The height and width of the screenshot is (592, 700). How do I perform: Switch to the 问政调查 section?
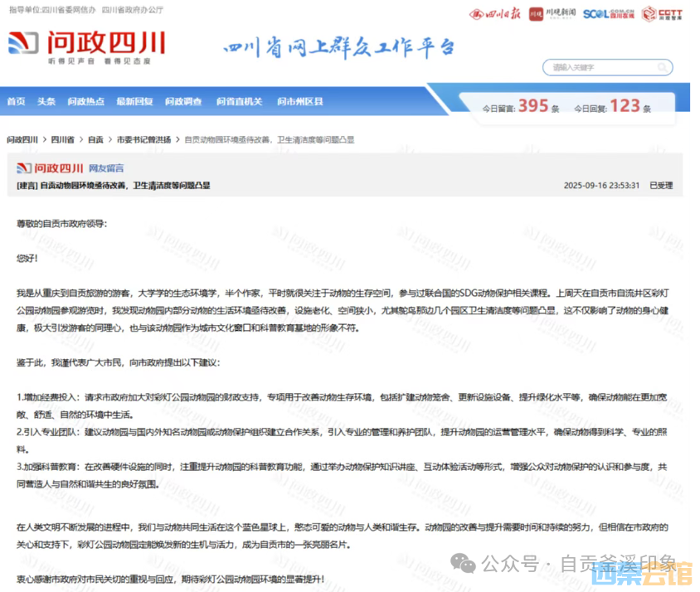[x=183, y=101]
